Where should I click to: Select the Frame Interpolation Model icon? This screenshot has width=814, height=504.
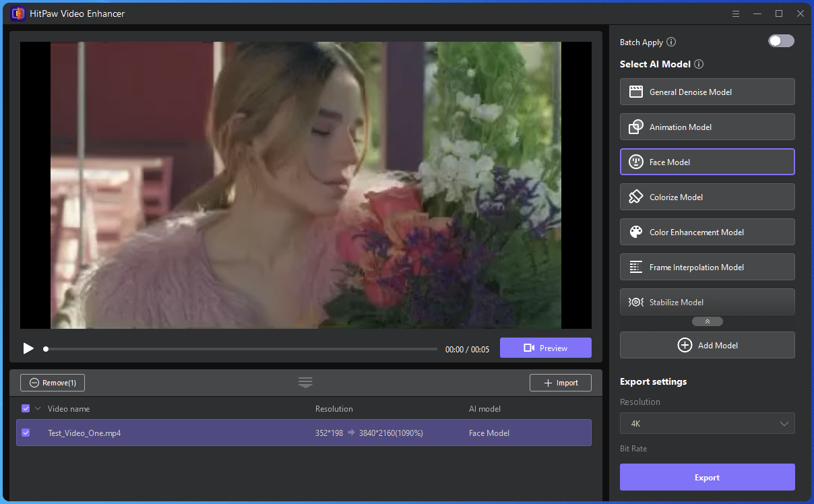pos(635,267)
